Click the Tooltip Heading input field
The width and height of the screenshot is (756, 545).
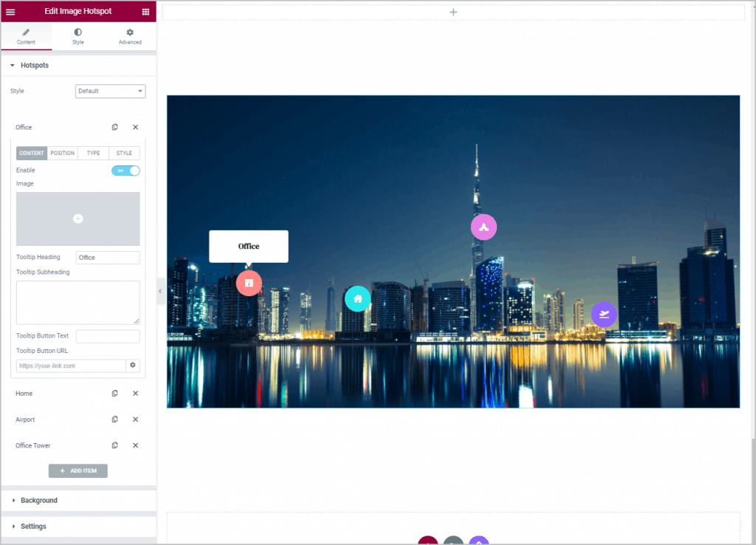pyautogui.click(x=108, y=258)
